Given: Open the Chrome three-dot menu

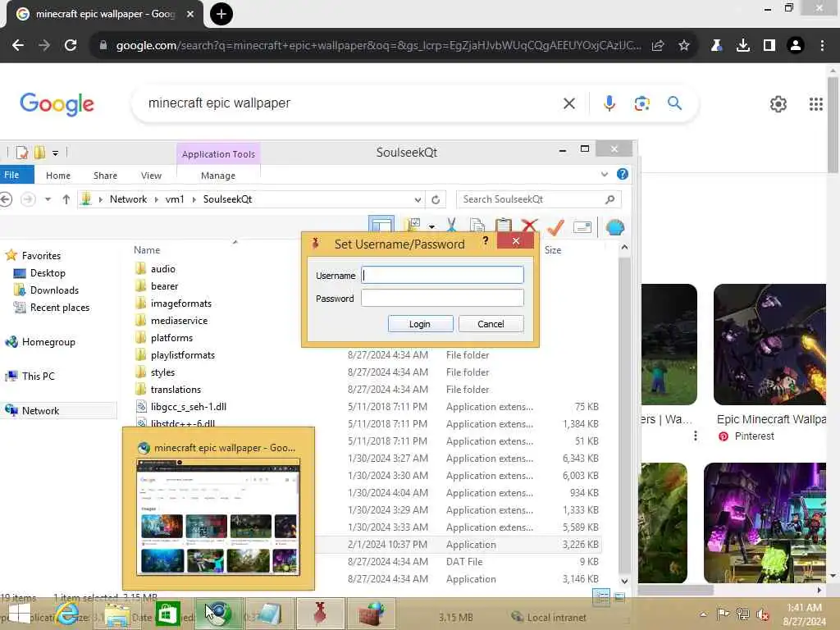Looking at the screenshot, I should coord(822,46).
